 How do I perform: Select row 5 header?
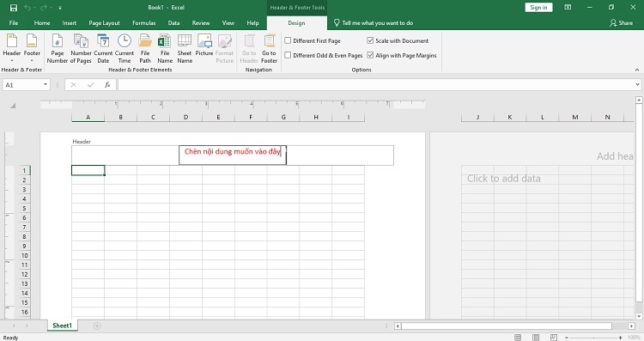tap(24, 209)
